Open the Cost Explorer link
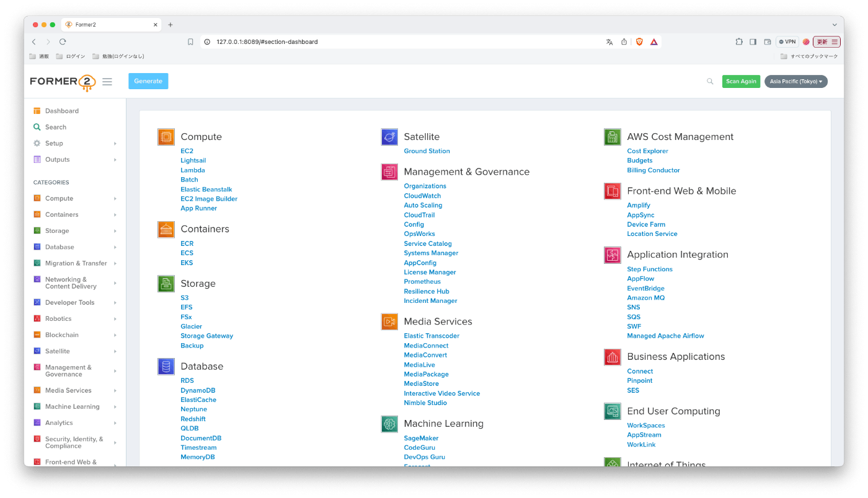868x498 pixels. point(647,151)
